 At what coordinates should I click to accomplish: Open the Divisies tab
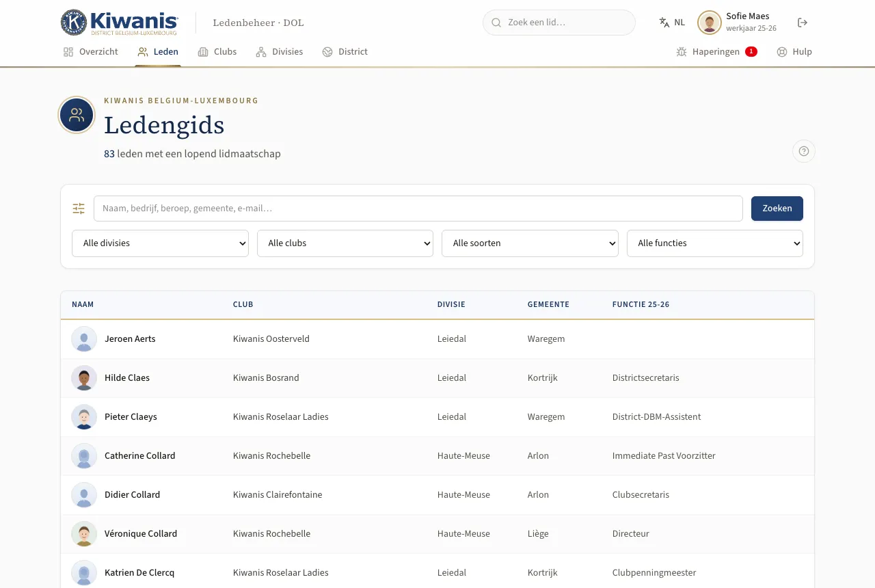click(x=279, y=52)
